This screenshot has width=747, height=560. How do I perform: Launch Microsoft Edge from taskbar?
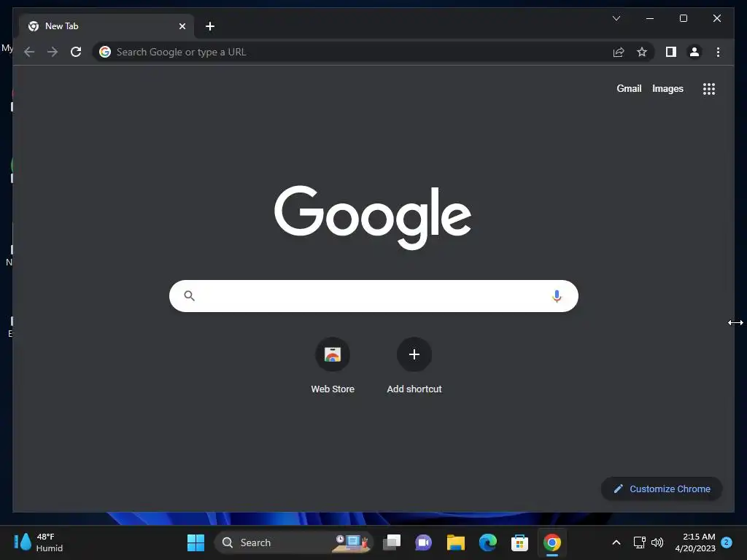487,542
